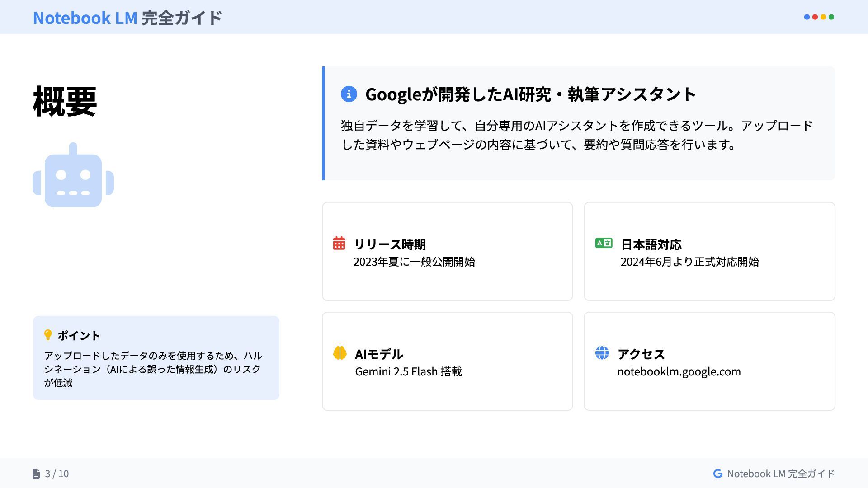Click the Notebook LM 完全ガイド header title
This screenshot has height=488, width=868.
click(x=127, y=18)
